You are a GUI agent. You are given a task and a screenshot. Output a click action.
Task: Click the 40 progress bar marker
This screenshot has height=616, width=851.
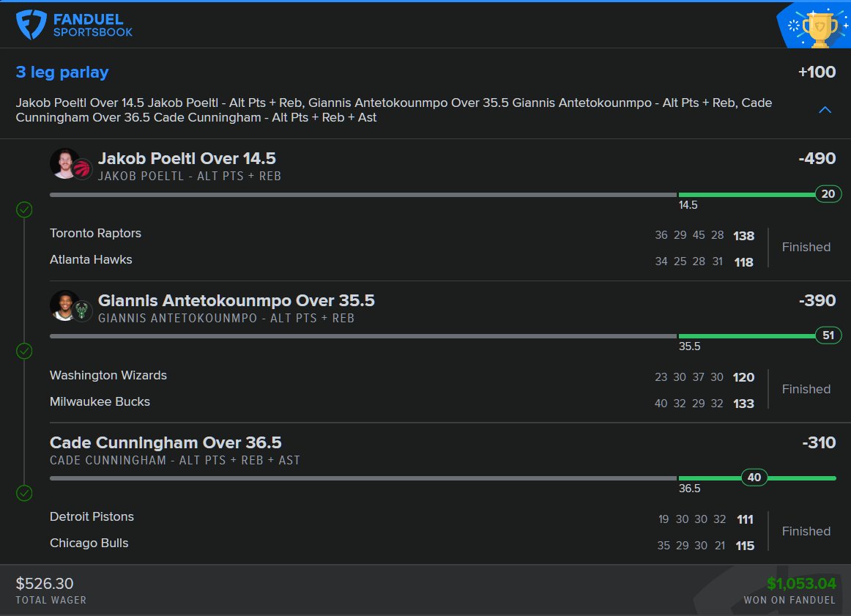[x=754, y=478]
